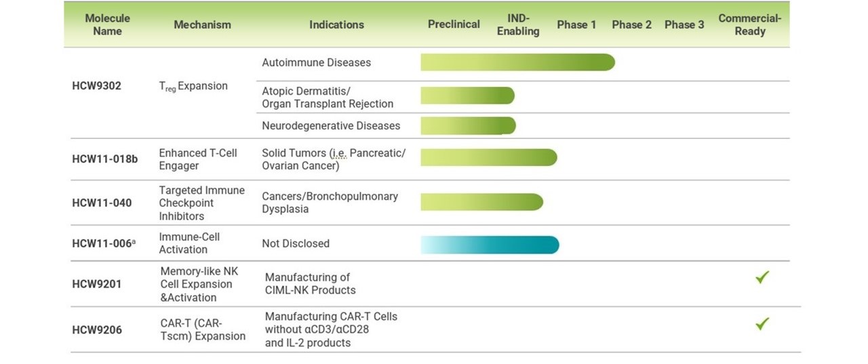Screen dimensions: 868x364
Task: Click the Phase 2 column header
Action: point(631,24)
